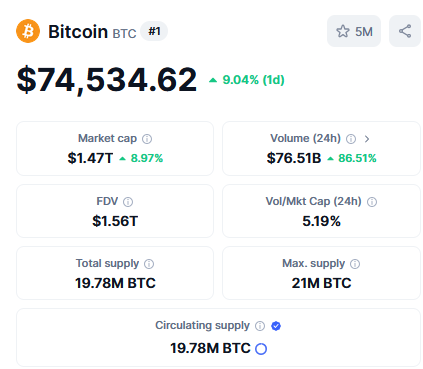Click the Total supply info icon
Image resolution: width=423 pixels, height=369 pixels.
click(149, 264)
